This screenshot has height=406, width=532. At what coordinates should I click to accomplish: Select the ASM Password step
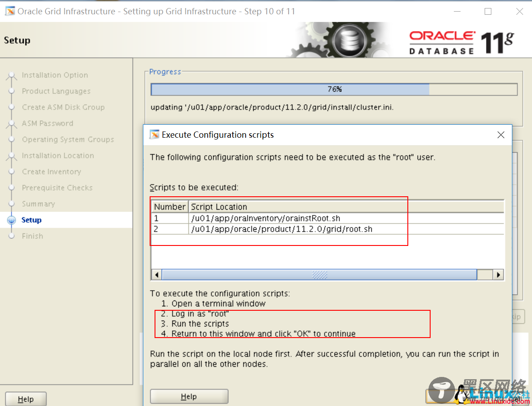tap(47, 123)
